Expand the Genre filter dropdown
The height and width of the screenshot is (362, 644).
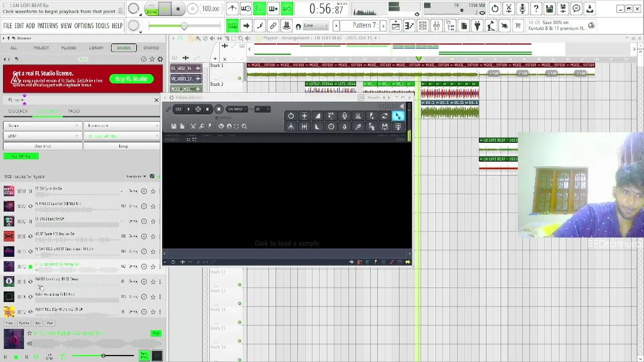coord(42,126)
